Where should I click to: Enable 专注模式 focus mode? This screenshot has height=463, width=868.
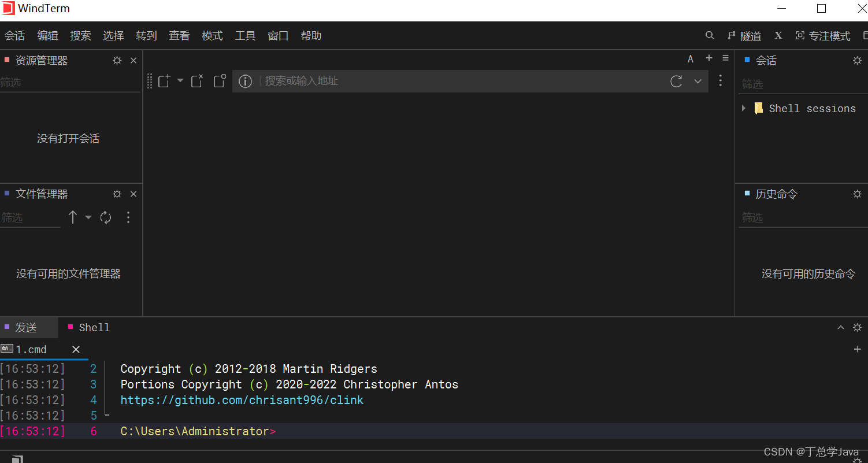823,36
